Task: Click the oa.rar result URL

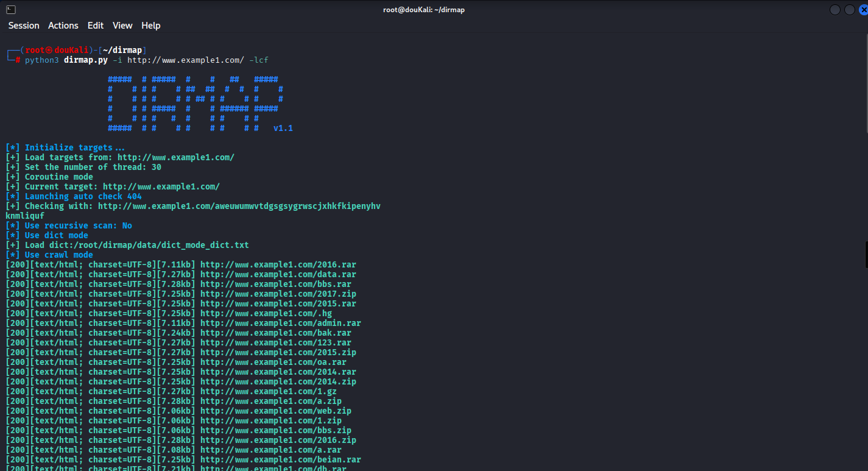Action: (273, 362)
